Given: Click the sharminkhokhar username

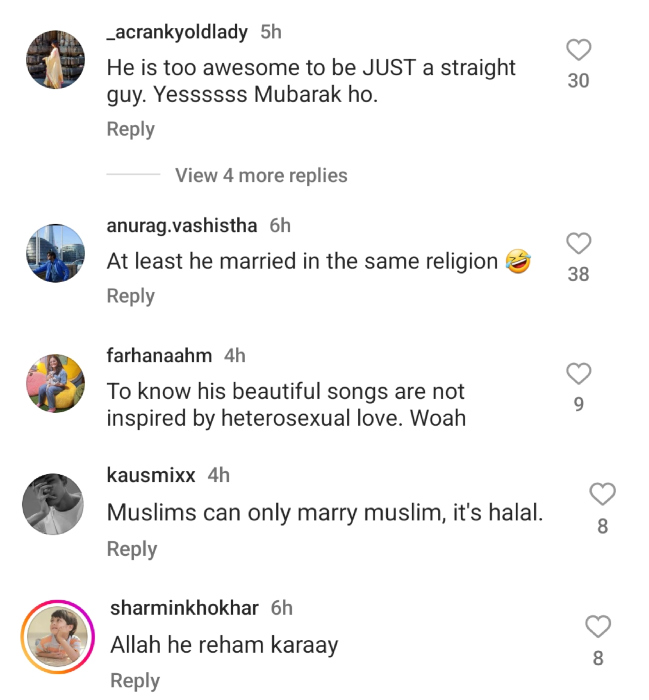Looking at the screenshot, I should pos(185,608).
